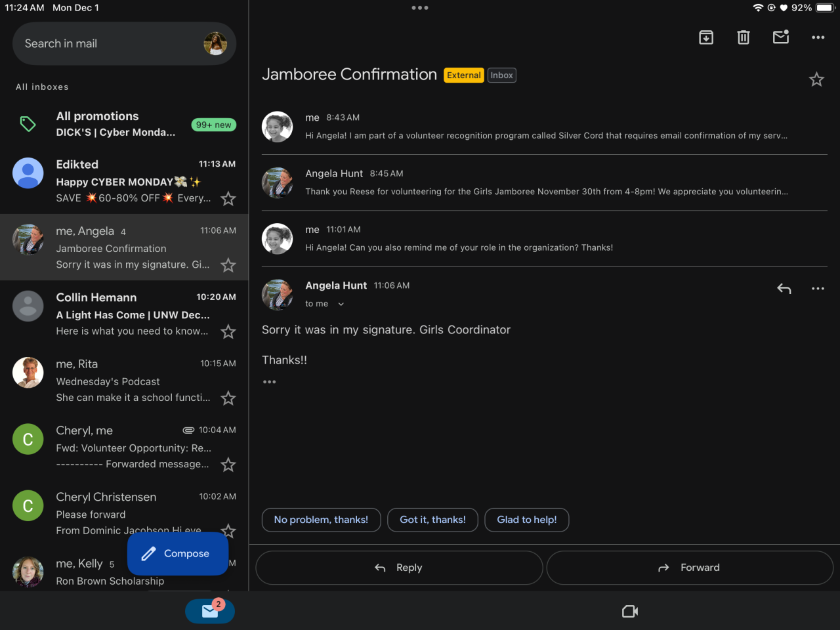
Task: Mark conversation as unread envelope icon
Action: point(781,37)
